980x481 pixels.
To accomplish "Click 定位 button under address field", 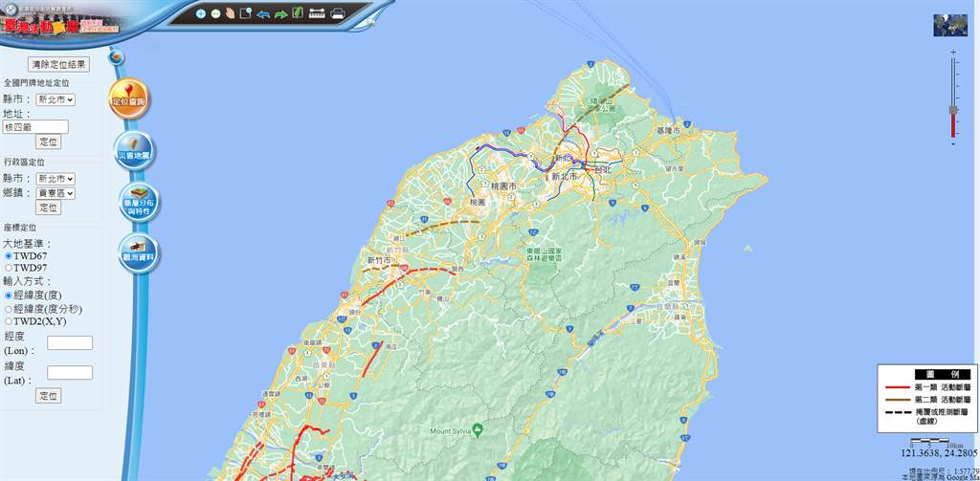I will point(47,142).
